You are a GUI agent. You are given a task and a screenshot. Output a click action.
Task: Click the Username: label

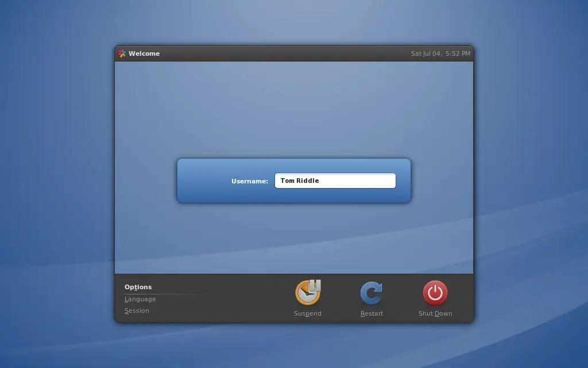pos(250,181)
